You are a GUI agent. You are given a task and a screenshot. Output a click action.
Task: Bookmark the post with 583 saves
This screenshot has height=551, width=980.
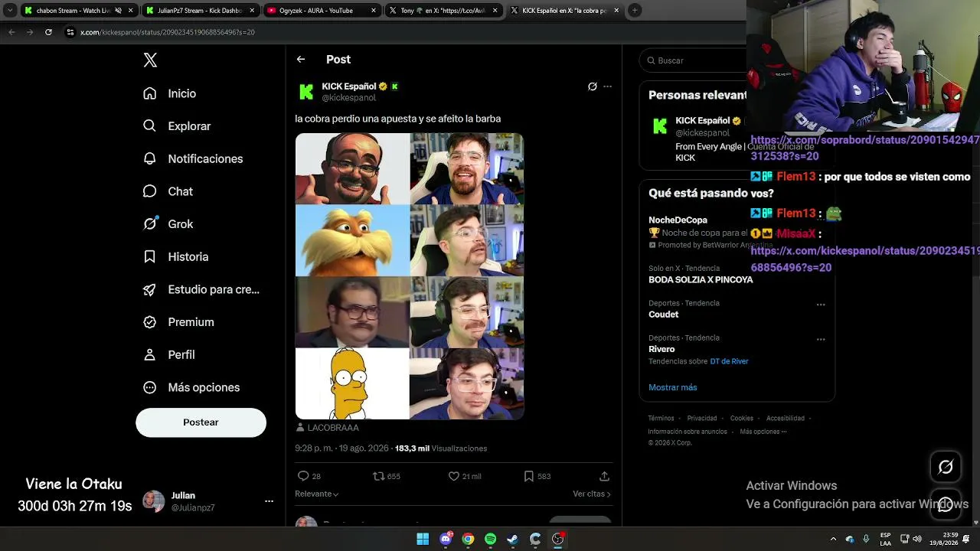(537, 476)
